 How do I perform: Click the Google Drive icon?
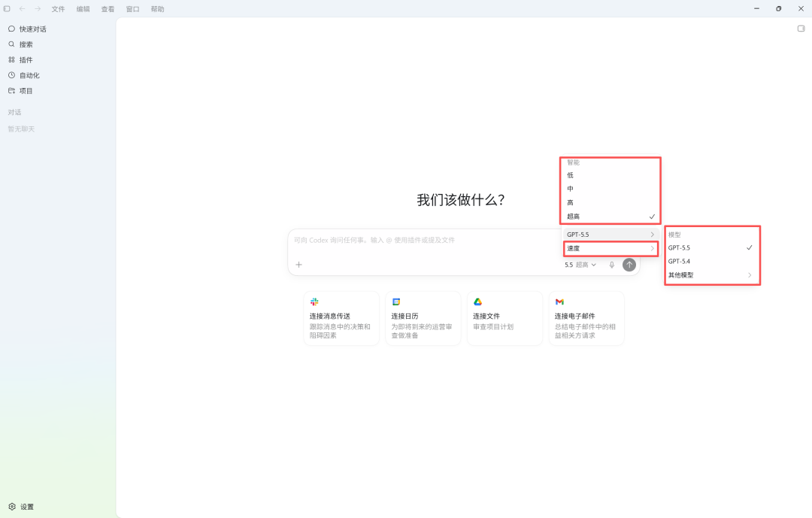point(478,302)
